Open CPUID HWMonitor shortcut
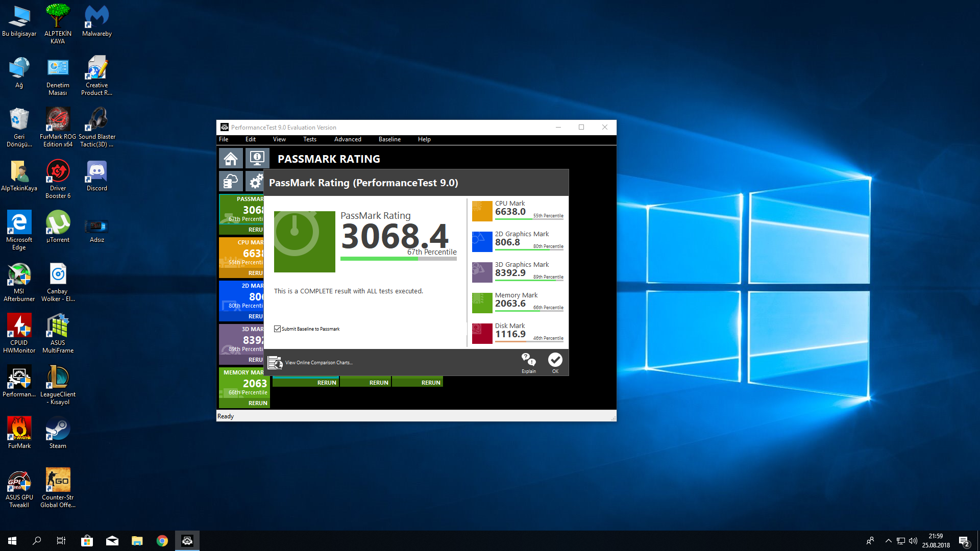 click(x=19, y=334)
